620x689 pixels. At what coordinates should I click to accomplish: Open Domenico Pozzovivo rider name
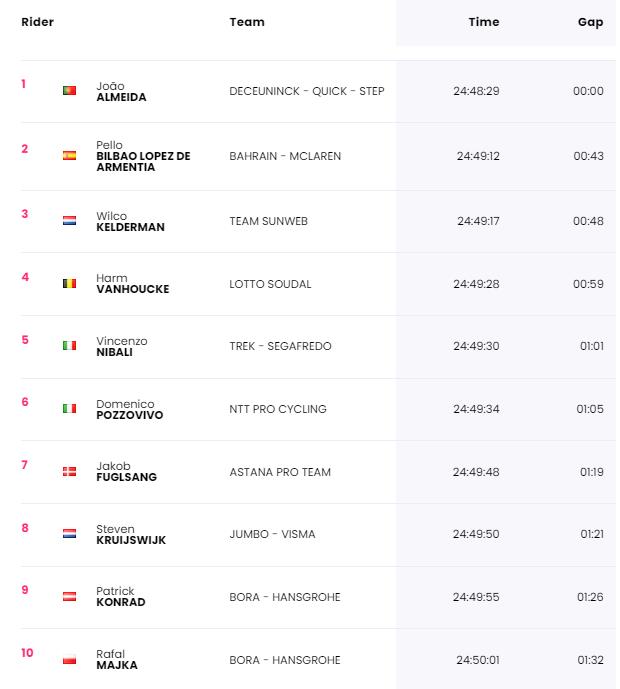pos(130,410)
